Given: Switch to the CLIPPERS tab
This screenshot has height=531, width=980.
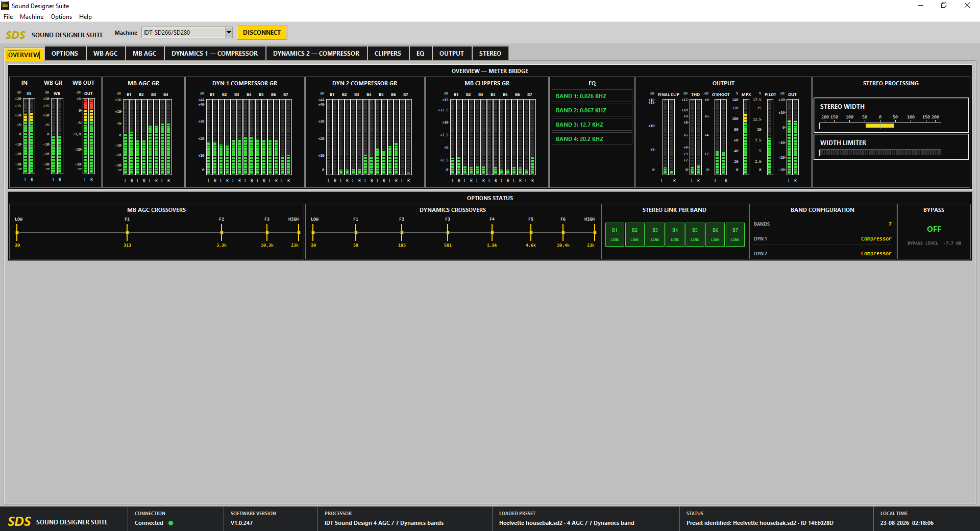Looking at the screenshot, I should (388, 54).
